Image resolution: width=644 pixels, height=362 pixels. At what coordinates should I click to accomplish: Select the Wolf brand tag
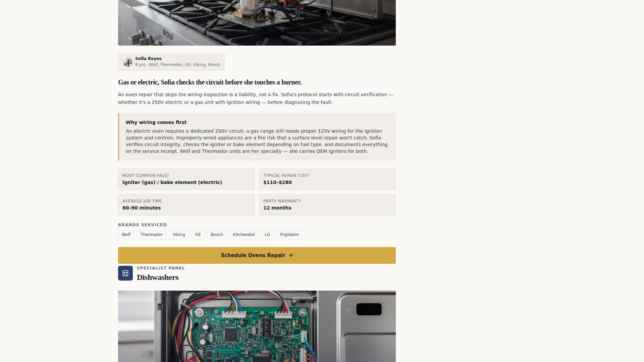coord(126,235)
